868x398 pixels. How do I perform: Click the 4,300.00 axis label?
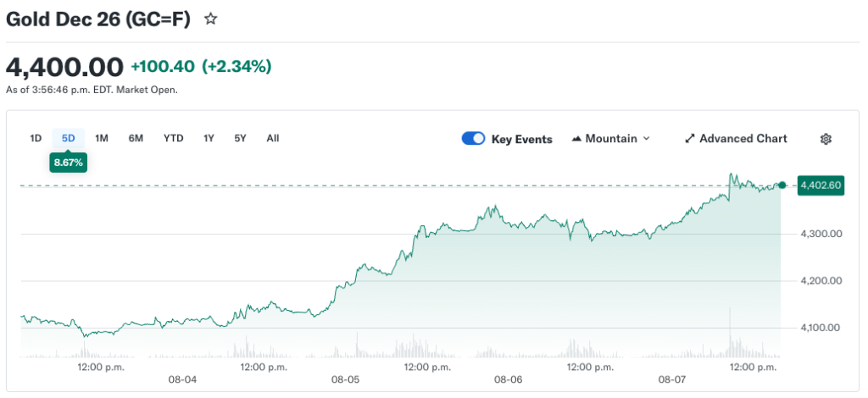click(821, 234)
